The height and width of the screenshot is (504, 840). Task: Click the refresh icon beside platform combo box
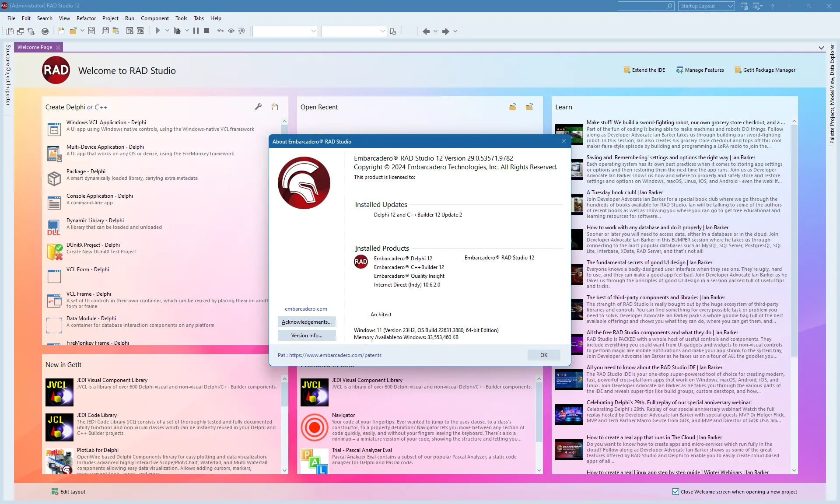pyautogui.click(x=393, y=31)
